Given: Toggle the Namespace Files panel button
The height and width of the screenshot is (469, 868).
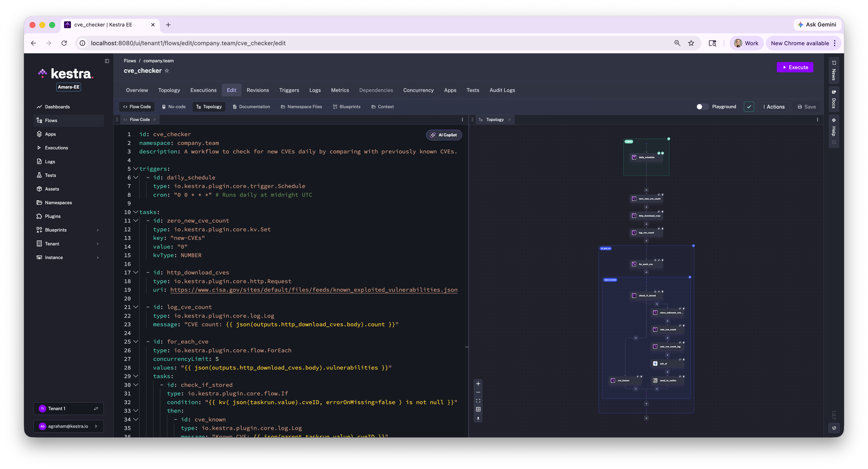Looking at the screenshot, I should (301, 107).
